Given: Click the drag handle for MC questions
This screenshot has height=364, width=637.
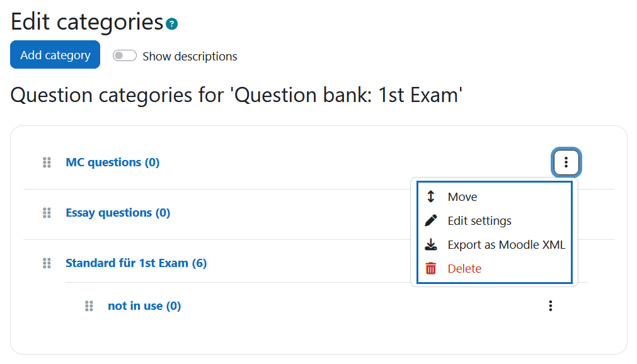Looking at the screenshot, I should point(47,162).
